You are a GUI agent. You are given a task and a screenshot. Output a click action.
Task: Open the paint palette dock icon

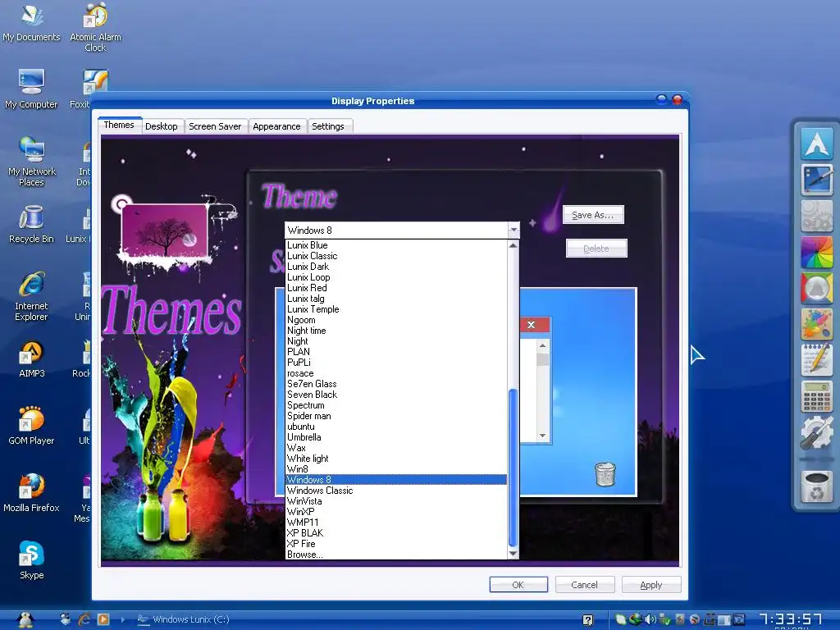click(816, 324)
